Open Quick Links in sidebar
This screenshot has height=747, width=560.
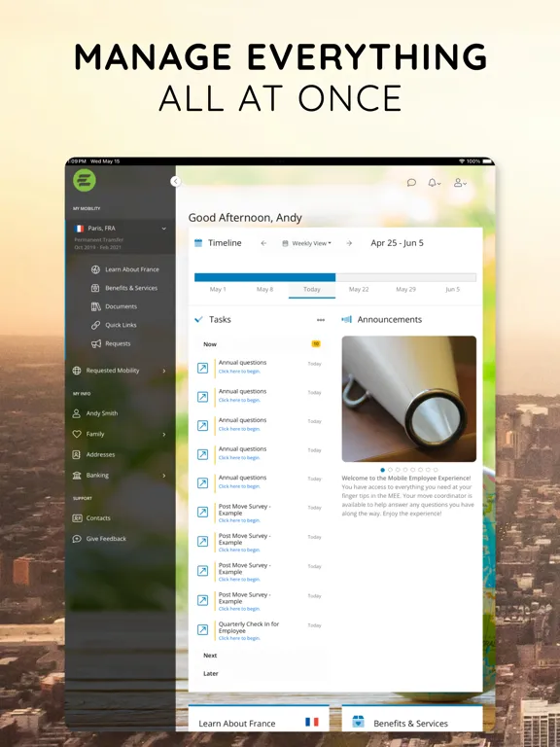coord(114,325)
